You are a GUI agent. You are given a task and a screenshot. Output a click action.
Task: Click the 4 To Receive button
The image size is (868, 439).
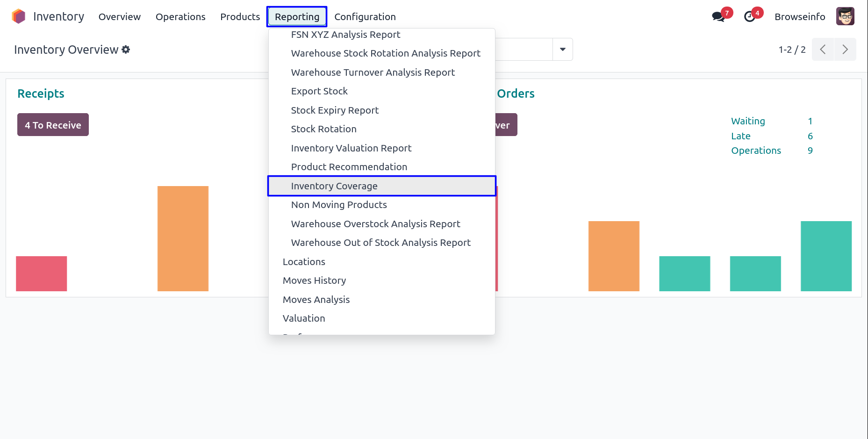(53, 125)
